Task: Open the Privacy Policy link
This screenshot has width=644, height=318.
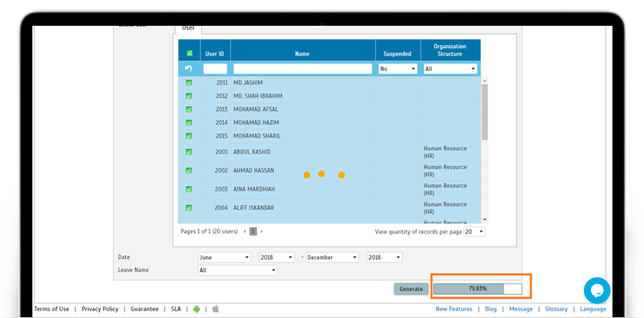Action: (100, 309)
